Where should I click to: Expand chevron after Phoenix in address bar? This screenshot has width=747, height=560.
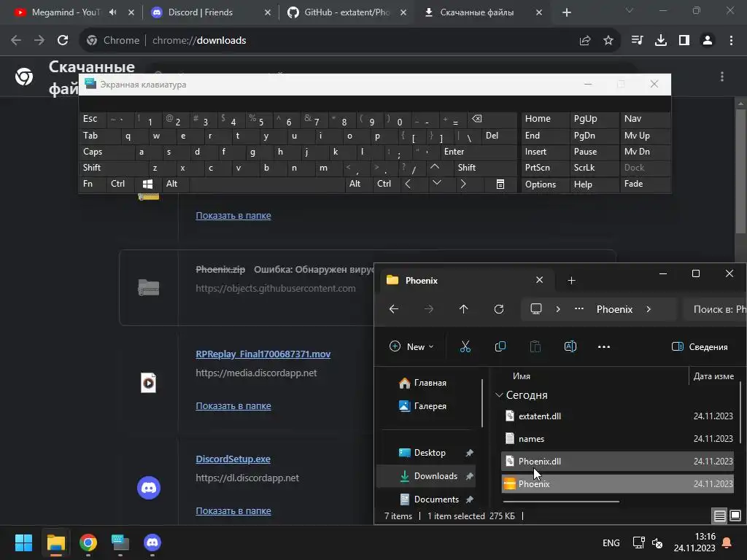pyautogui.click(x=649, y=309)
